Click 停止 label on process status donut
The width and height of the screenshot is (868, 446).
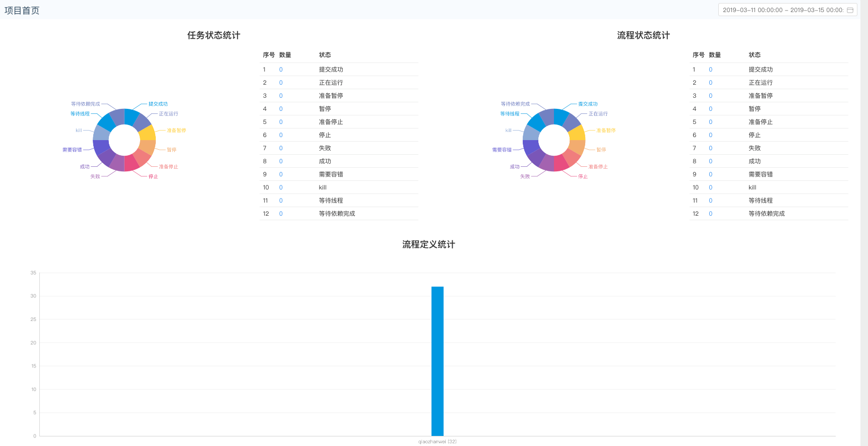[x=583, y=176]
